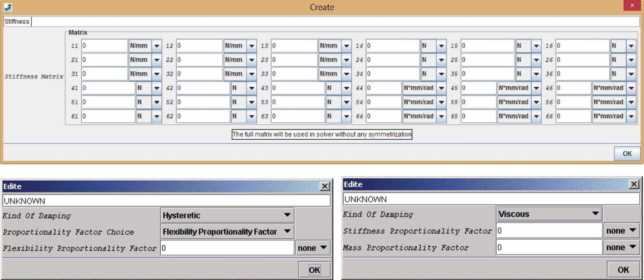This screenshot has height=280, width=644.
Task: Click the stiffness matrix entry 44 value field
Action: pos(383,88)
